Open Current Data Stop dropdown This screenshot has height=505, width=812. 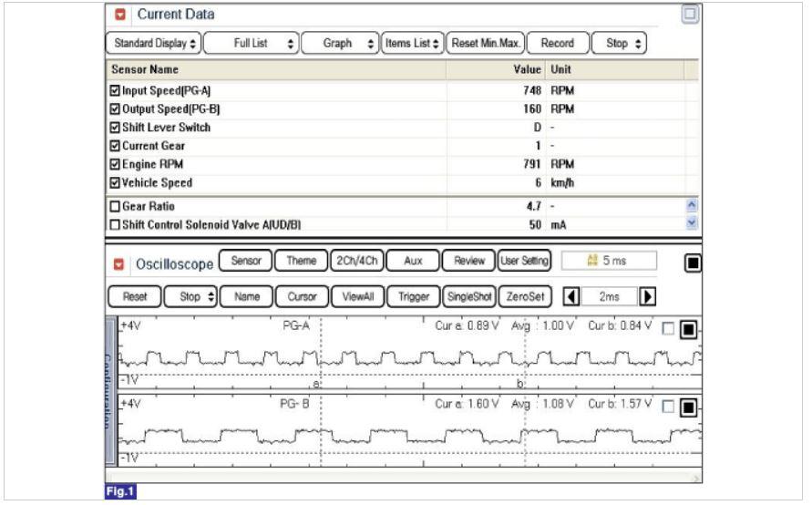pyautogui.click(x=619, y=44)
